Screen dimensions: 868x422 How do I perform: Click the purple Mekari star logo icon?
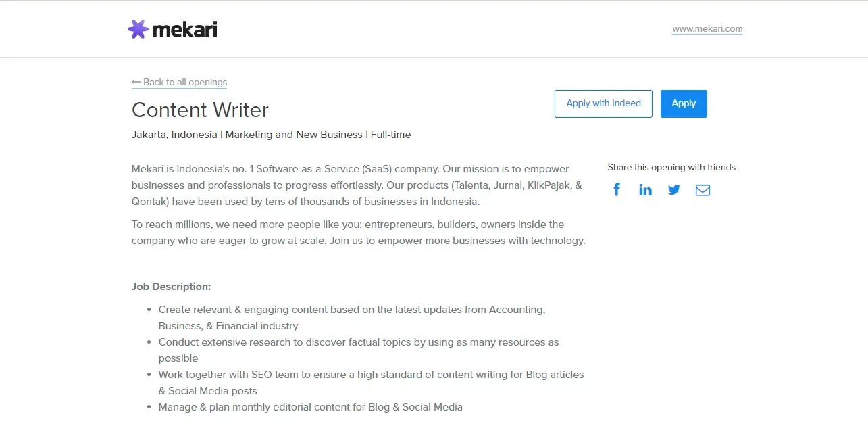pyautogui.click(x=138, y=29)
